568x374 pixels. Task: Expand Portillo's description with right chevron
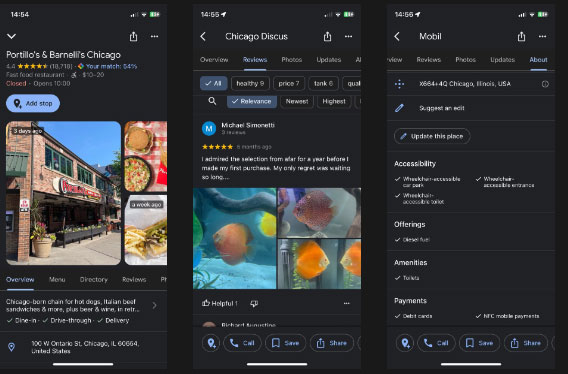(x=155, y=306)
